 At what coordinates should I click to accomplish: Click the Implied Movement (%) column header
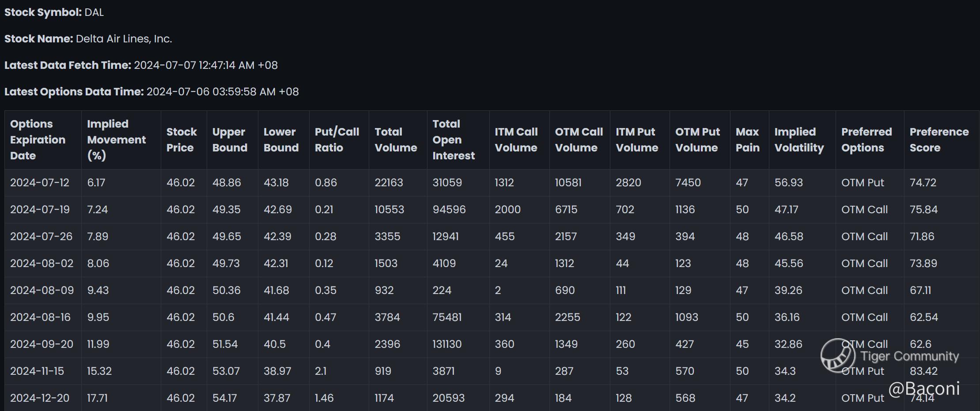pyautogui.click(x=121, y=140)
